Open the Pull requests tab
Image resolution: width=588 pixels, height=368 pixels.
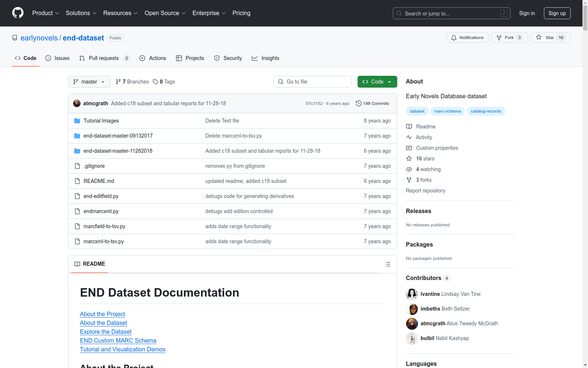[x=104, y=58]
